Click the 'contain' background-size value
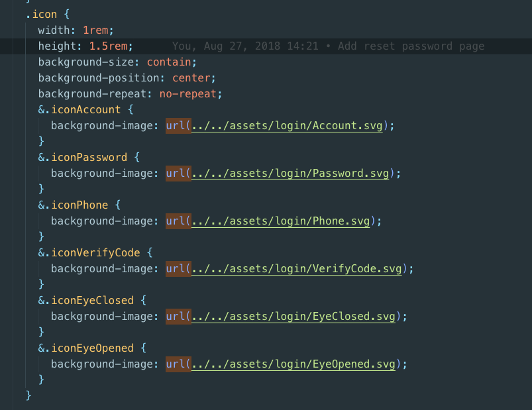This screenshot has height=410, width=532. click(169, 62)
